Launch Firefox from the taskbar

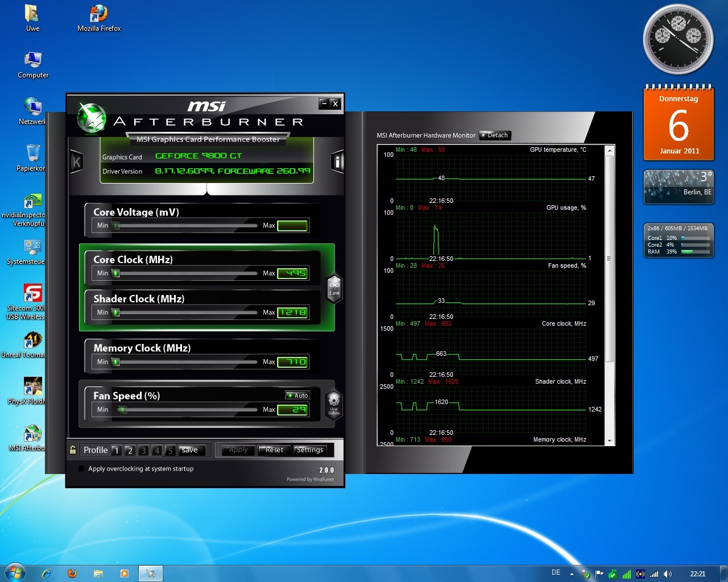72,573
